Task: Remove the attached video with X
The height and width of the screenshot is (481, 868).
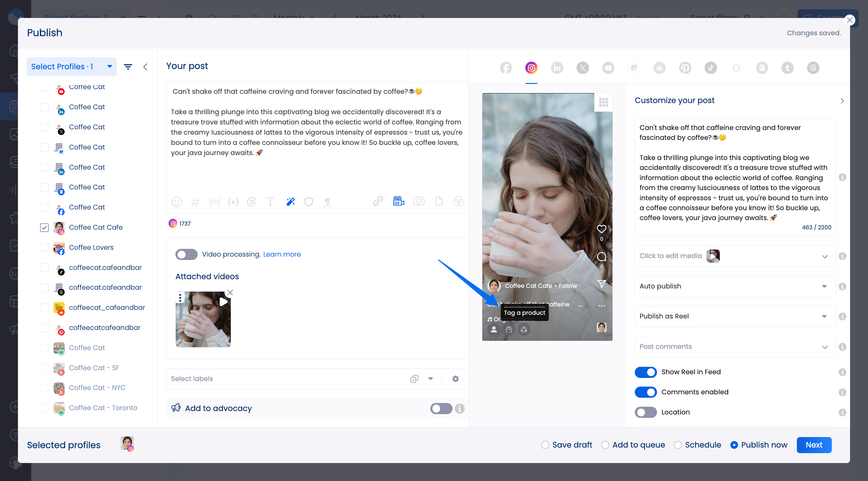Action: (x=230, y=292)
